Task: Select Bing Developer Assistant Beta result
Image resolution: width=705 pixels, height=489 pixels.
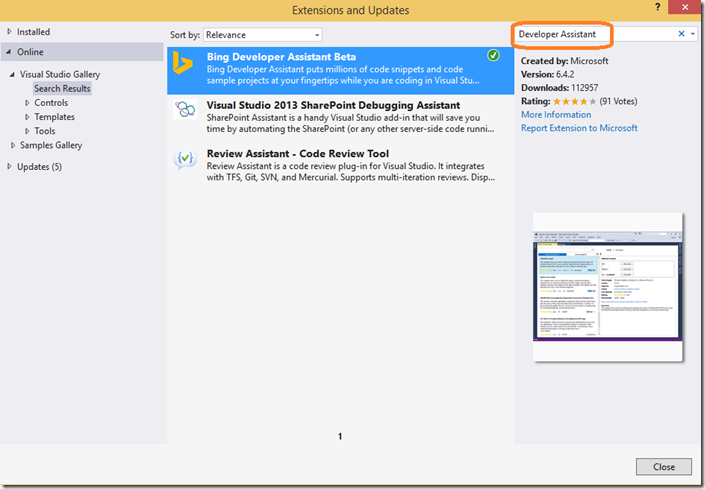Action: [340, 71]
